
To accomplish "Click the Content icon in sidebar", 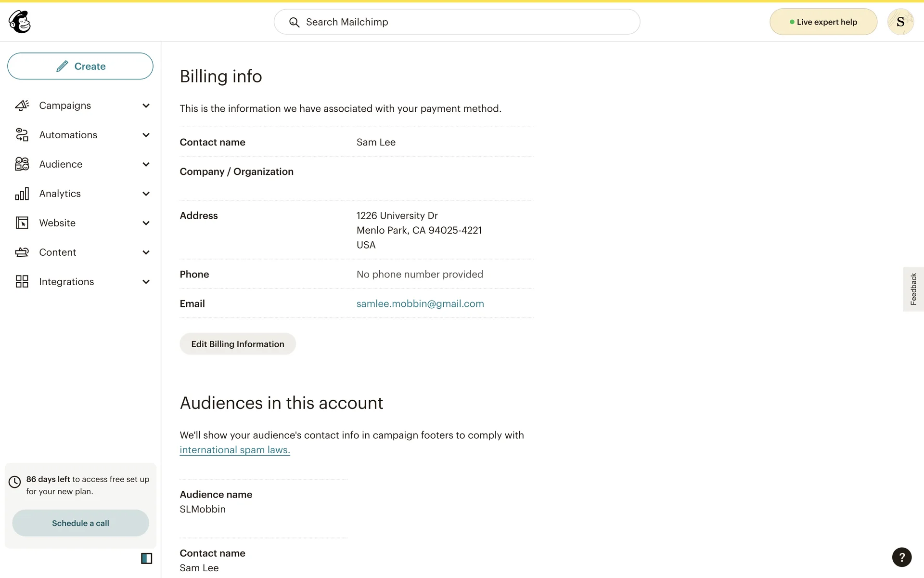I will point(22,252).
